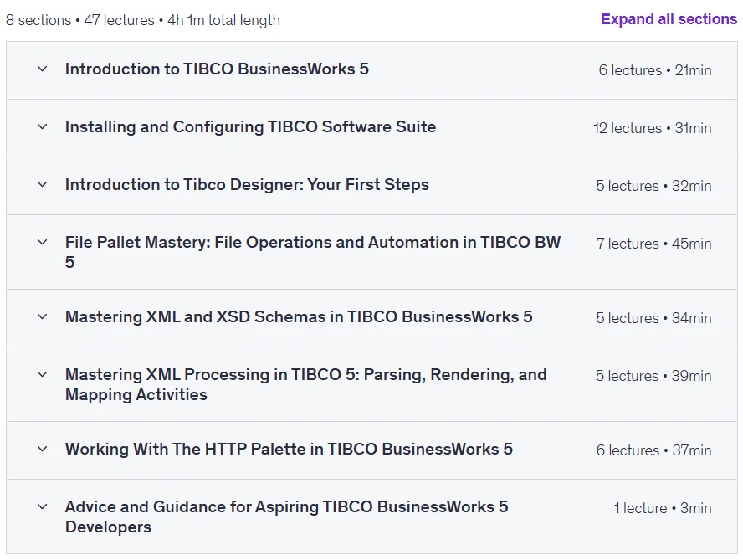Screen dimensions: 743x560
Task: Click '6 lectures • 37min' text
Action: pyautogui.click(x=653, y=451)
